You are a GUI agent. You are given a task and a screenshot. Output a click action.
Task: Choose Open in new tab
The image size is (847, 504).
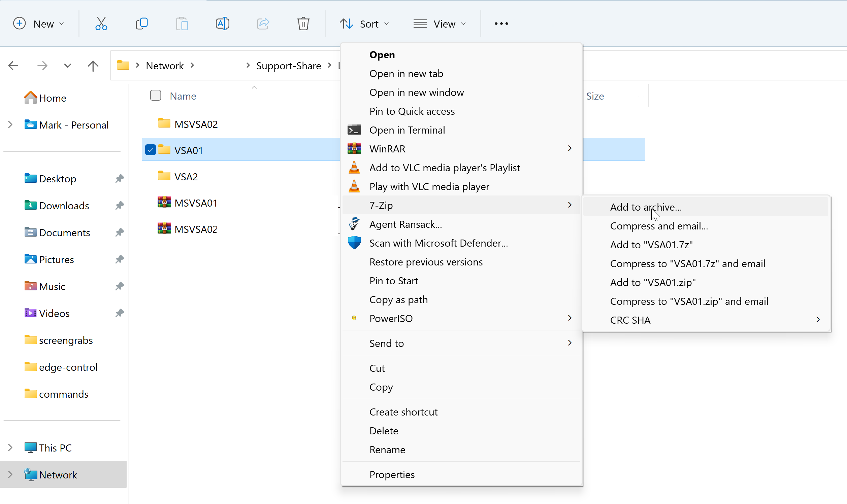461,74
